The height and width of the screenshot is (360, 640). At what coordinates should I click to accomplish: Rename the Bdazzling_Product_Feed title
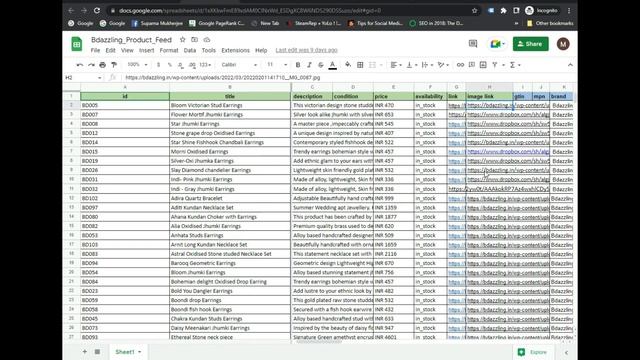(131, 40)
